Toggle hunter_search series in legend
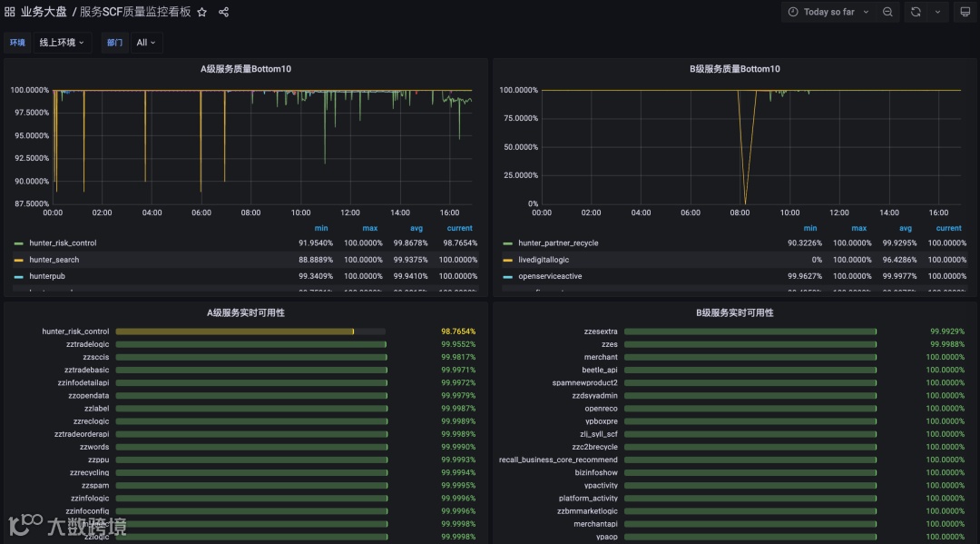Image resolution: width=980 pixels, height=544 pixels. pyautogui.click(x=54, y=260)
